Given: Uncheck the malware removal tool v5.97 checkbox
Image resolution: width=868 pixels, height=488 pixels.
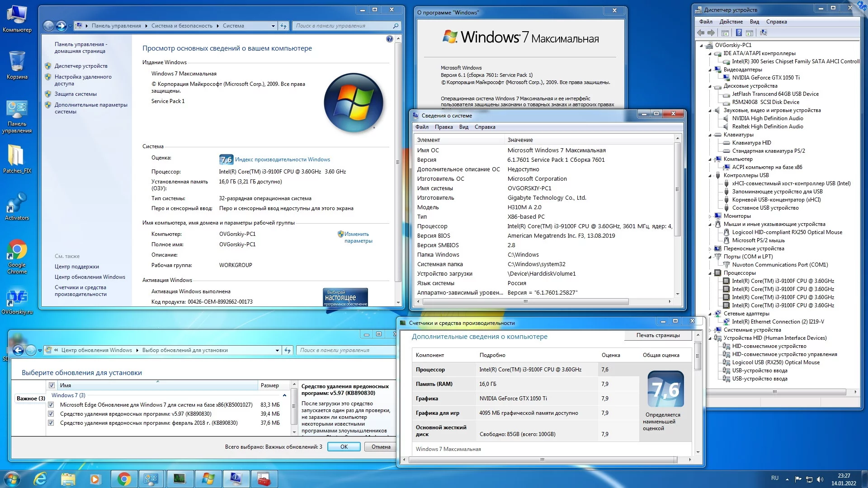Looking at the screenshot, I should pos(51,414).
